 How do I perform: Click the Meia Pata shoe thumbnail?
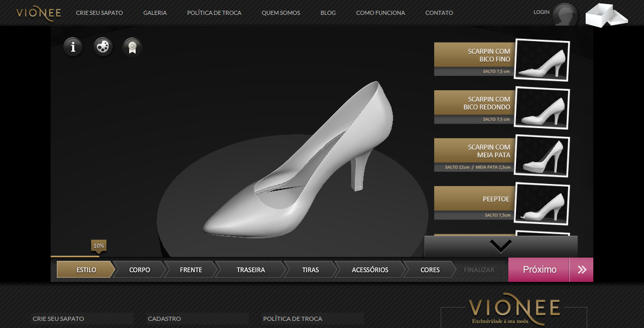[542, 155]
